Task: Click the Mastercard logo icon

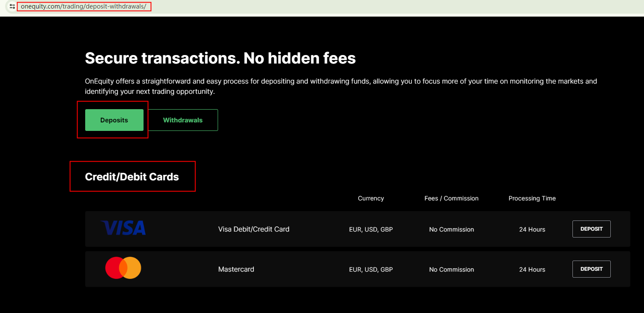Action: pos(123,268)
